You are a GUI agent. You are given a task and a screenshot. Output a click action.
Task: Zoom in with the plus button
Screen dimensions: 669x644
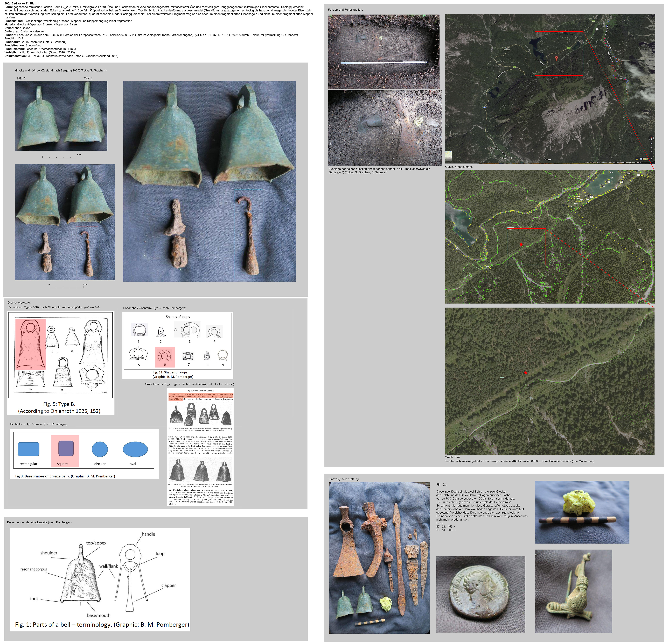pyautogui.click(x=651, y=151)
